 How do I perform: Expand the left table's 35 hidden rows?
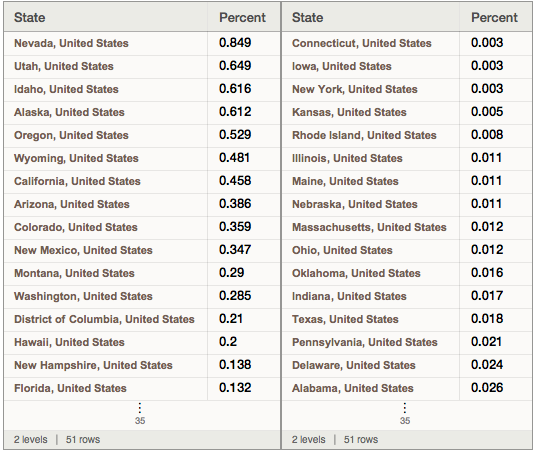click(140, 414)
